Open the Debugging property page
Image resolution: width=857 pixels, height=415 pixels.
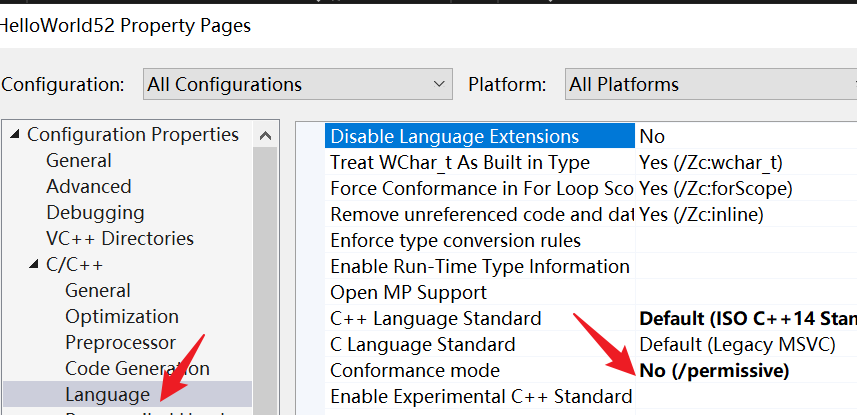(x=95, y=213)
